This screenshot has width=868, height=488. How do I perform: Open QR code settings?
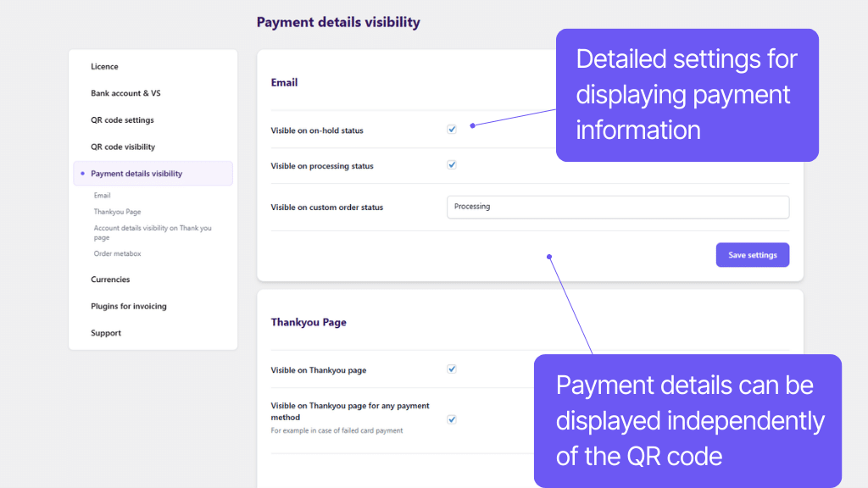pyautogui.click(x=121, y=119)
